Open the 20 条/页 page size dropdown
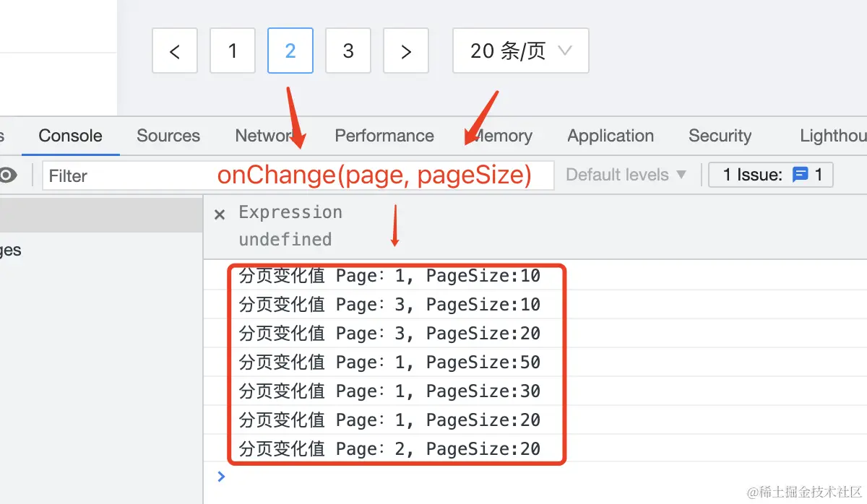 click(521, 51)
